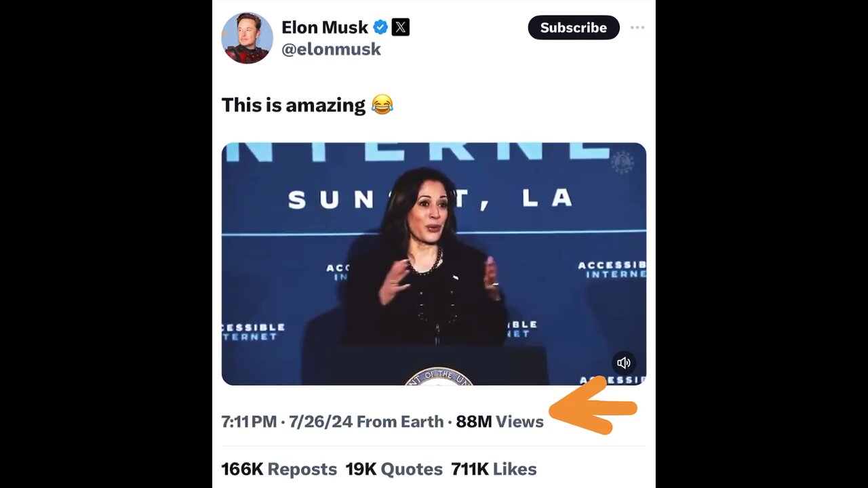Click the X affiliation badge beside name
Viewport: 868px width, 488px height.
pos(401,27)
